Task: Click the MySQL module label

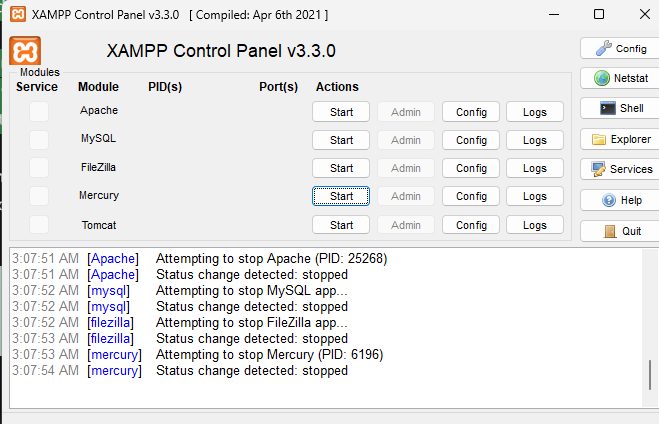Action: click(98, 138)
